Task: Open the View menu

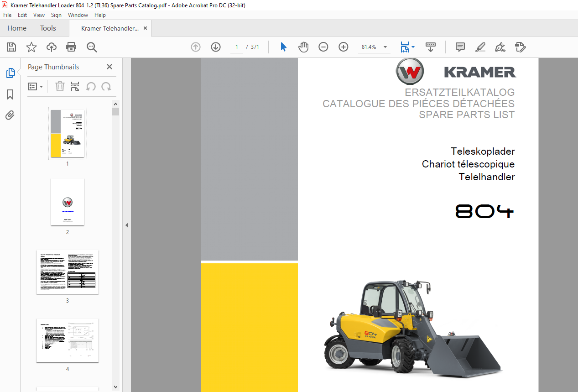Action: (x=39, y=15)
